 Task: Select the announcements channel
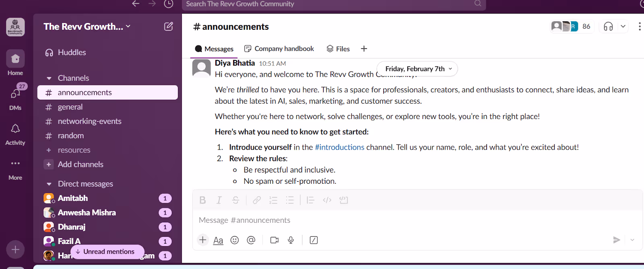(107, 92)
